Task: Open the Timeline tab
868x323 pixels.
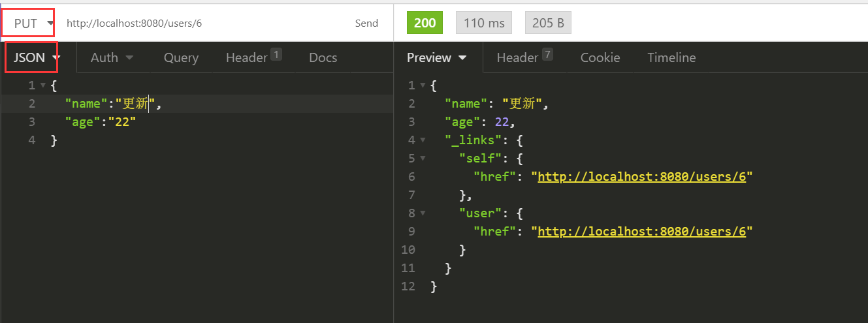Action: (x=671, y=57)
